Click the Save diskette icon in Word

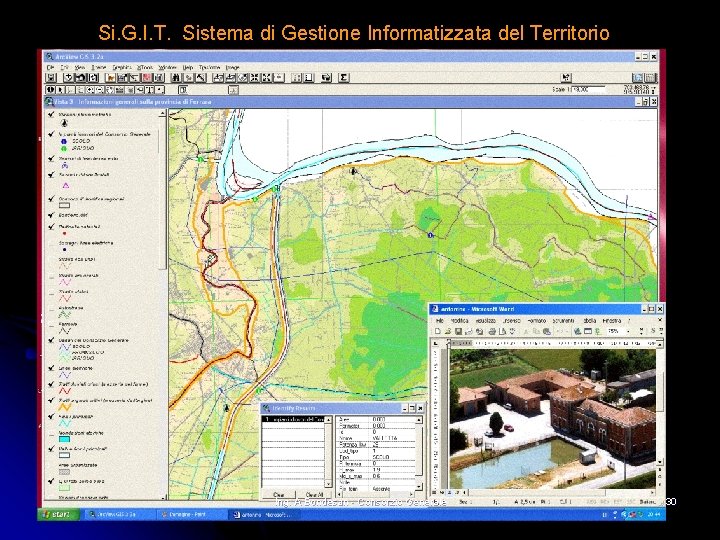coord(458,331)
